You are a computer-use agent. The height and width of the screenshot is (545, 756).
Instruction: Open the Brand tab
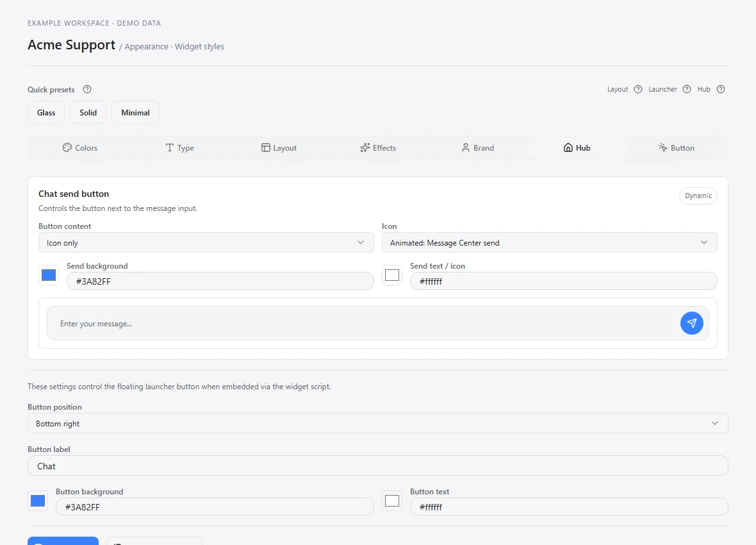[477, 147]
